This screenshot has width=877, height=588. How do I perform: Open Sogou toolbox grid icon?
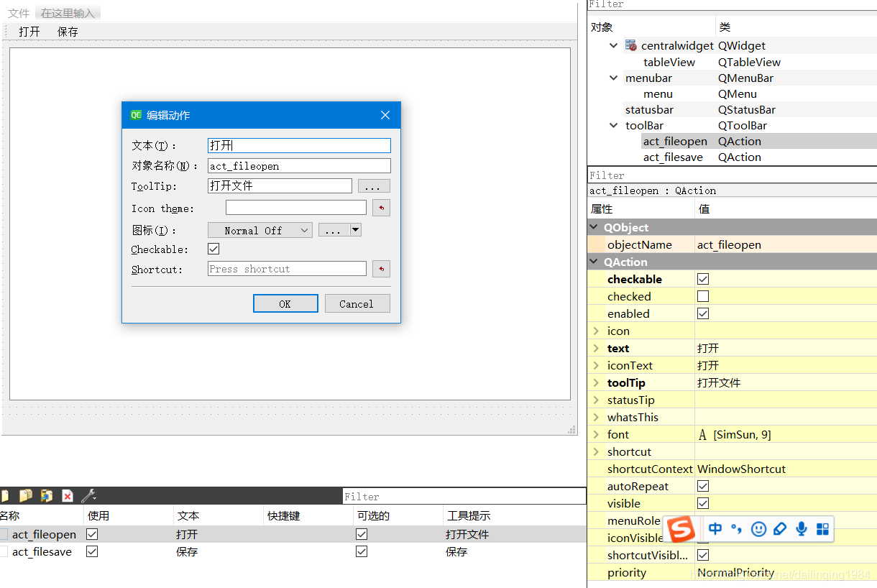click(822, 529)
